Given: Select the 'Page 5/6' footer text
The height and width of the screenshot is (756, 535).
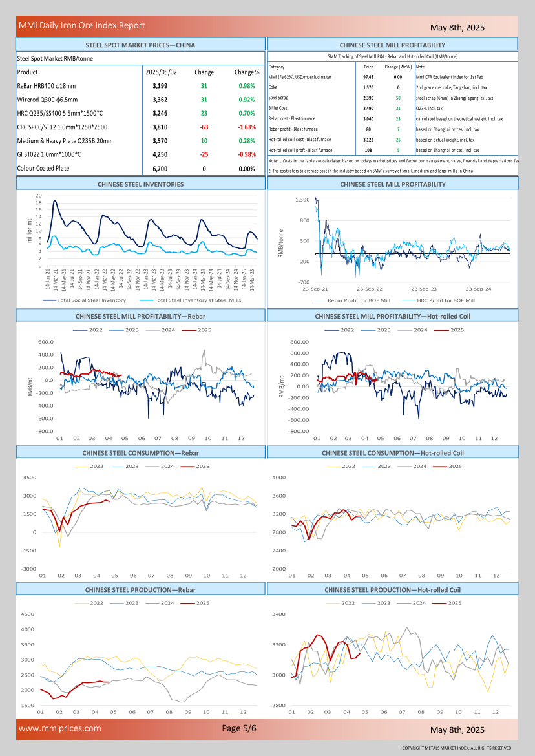Looking at the screenshot, I should (x=239, y=728).
